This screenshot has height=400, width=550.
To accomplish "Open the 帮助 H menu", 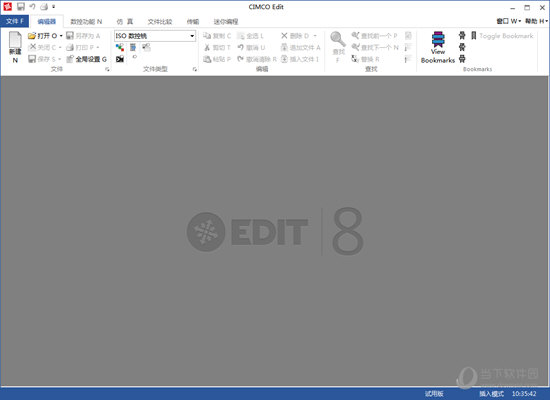I will click(536, 21).
